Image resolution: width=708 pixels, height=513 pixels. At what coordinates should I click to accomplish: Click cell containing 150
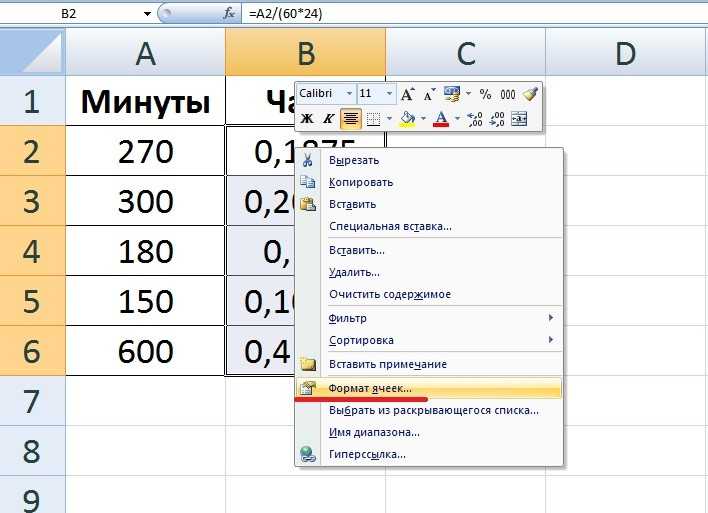pyautogui.click(x=145, y=301)
